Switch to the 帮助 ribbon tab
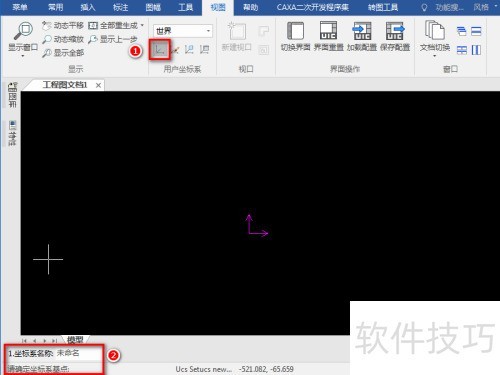Image resolution: width=500 pixels, height=375 pixels. (x=251, y=7)
